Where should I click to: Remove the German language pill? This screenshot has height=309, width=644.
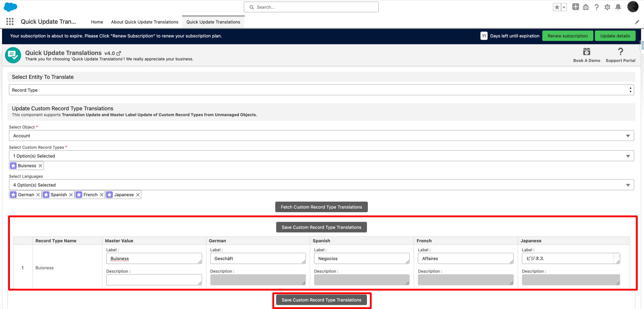coord(38,195)
